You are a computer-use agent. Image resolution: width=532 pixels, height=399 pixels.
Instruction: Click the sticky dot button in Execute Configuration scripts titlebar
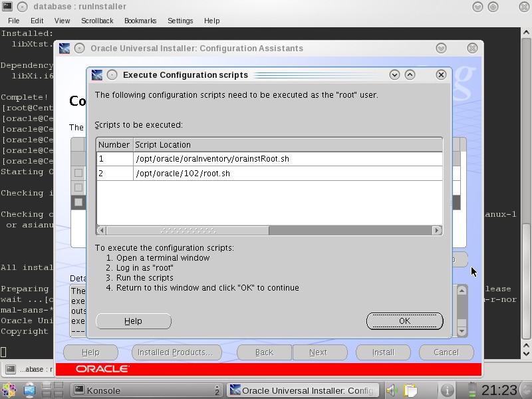click(112, 74)
